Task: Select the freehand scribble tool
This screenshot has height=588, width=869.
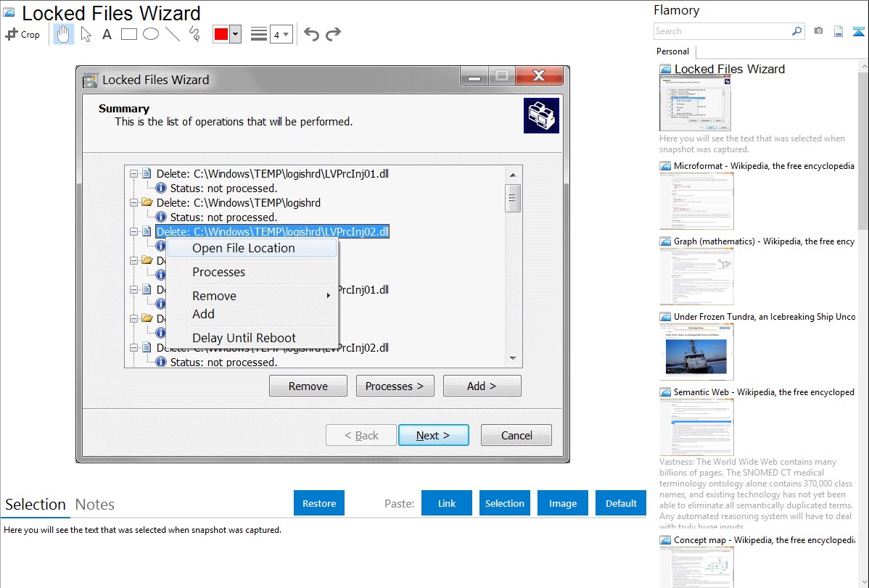Action: pyautogui.click(x=194, y=34)
